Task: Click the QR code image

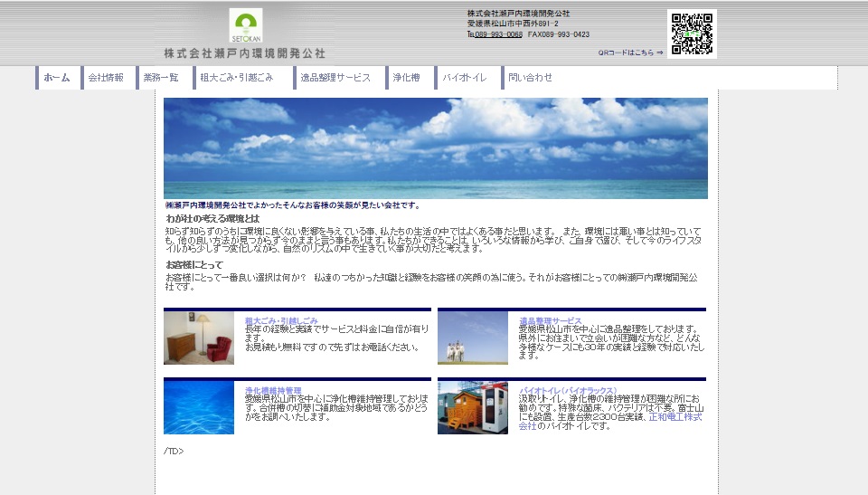Action: coord(692,33)
